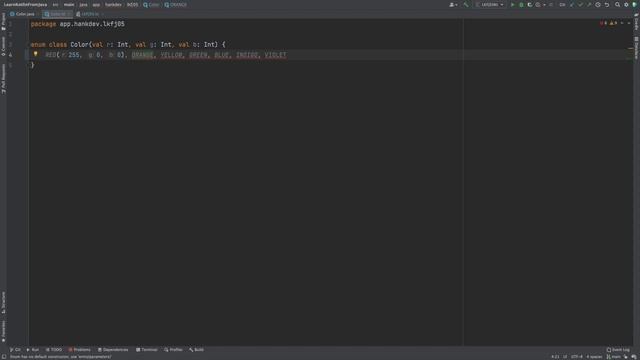Switch to the LKfJ05 editor tab
Viewport: 640px width, 360px height.
tap(89, 14)
